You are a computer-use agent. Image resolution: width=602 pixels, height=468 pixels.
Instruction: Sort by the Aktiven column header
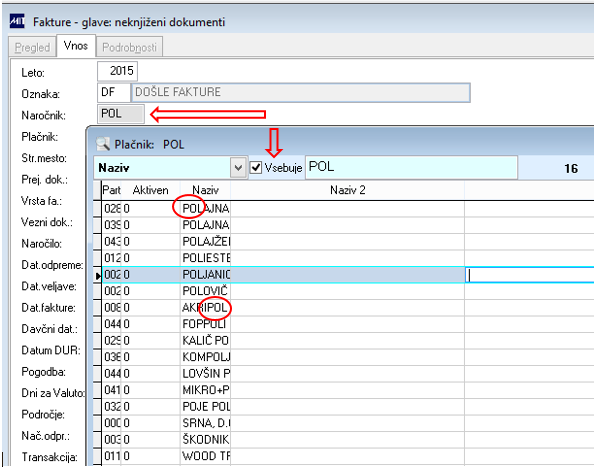pos(150,190)
